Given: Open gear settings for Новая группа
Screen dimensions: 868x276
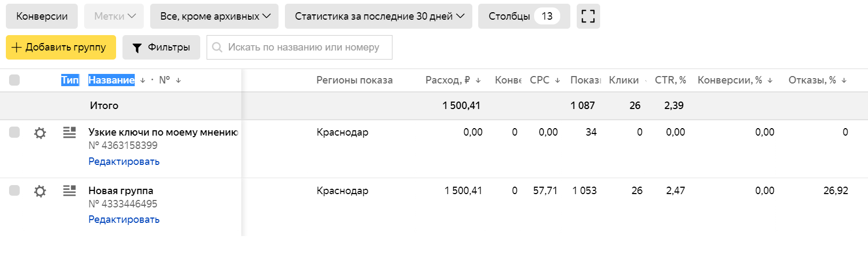Looking at the screenshot, I should coord(40,191).
